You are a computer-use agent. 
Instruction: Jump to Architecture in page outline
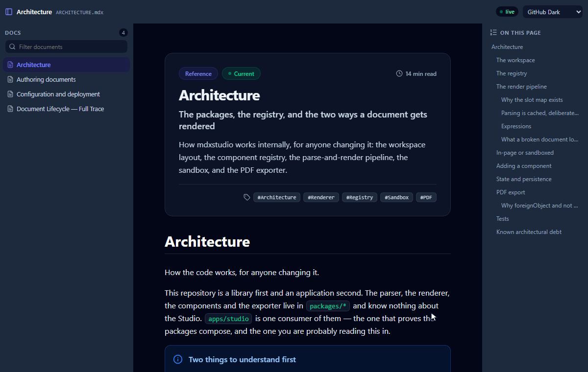point(507,47)
